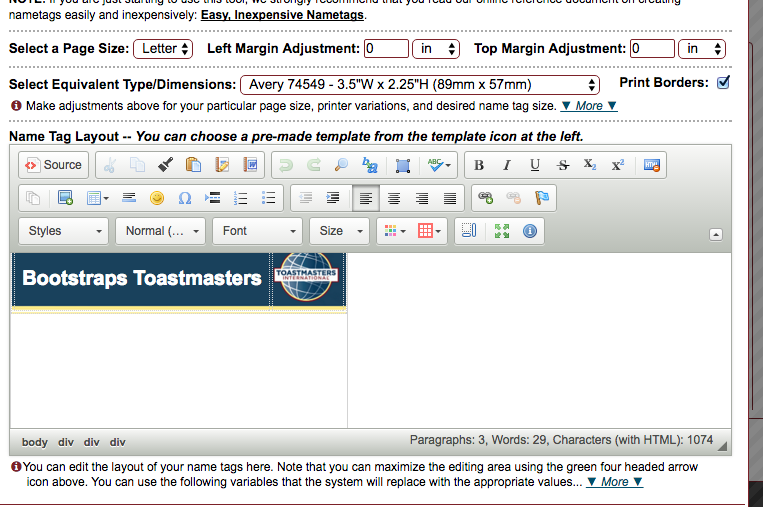Open the Templates icon

coord(33,198)
